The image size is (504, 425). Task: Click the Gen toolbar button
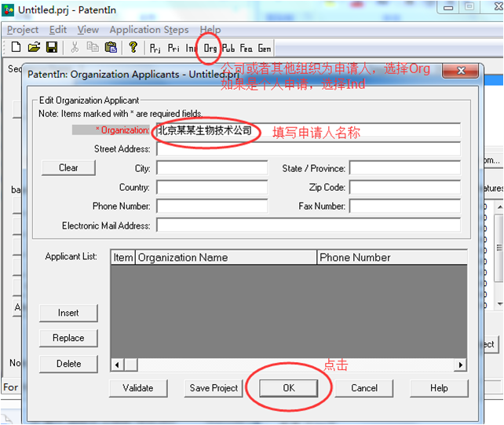(x=265, y=48)
